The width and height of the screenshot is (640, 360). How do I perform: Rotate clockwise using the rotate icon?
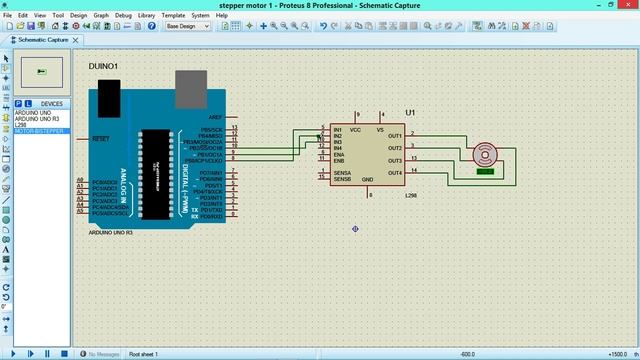tap(6, 287)
